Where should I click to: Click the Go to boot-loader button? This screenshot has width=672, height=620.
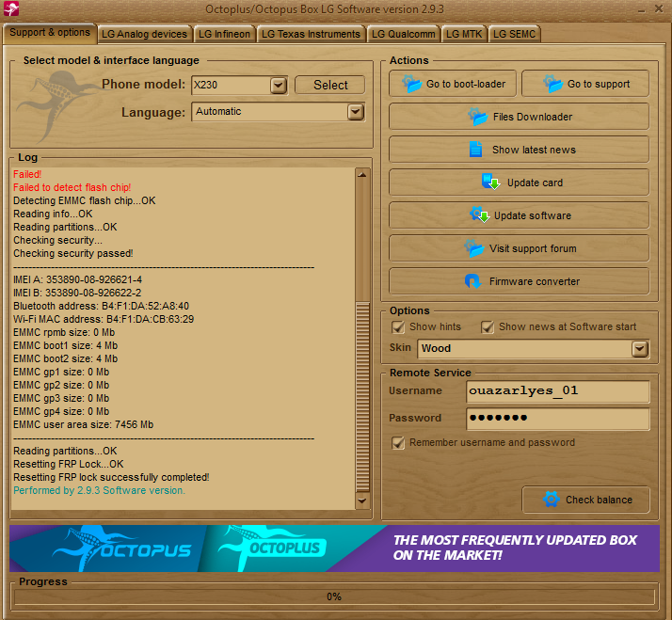coord(453,84)
